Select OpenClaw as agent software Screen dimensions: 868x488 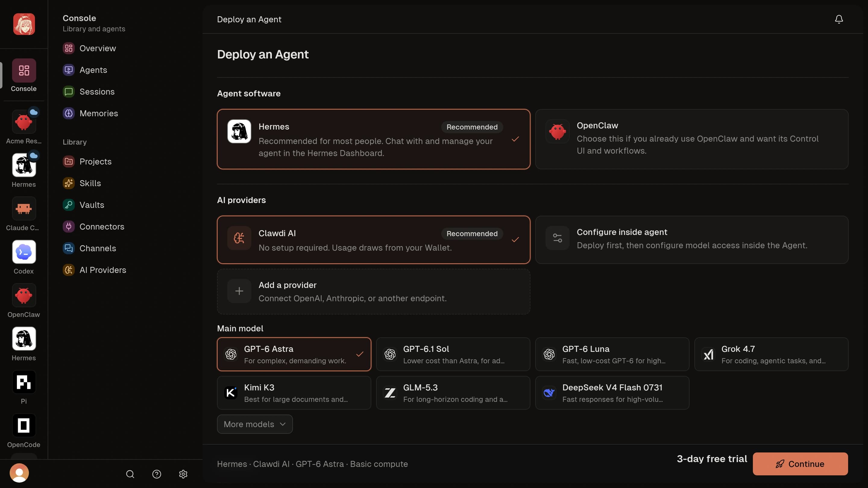[x=692, y=139]
